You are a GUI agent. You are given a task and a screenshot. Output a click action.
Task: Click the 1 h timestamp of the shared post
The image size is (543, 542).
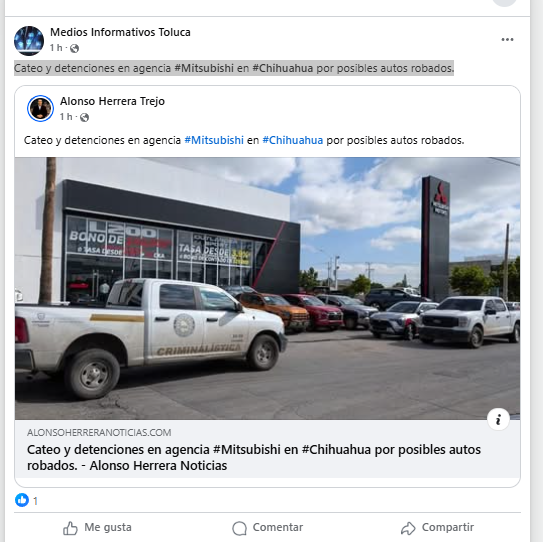[x=66, y=117]
